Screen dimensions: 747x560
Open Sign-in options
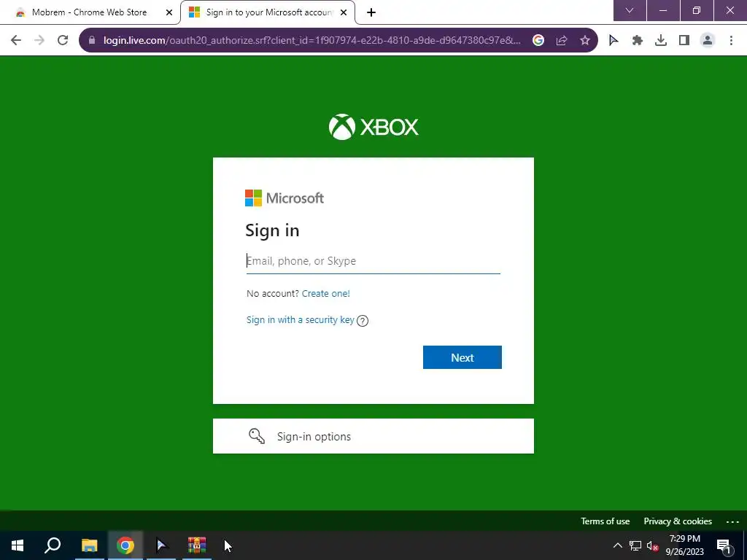[373, 436]
